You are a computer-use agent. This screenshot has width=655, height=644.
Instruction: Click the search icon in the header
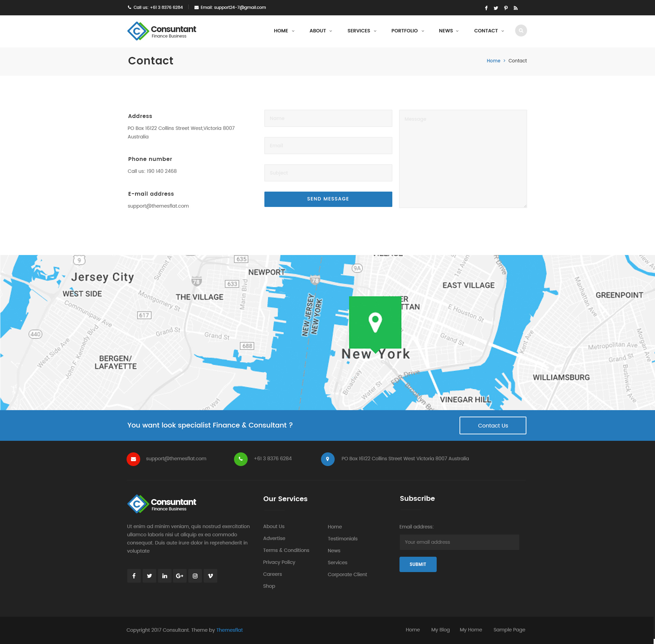coord(521,31)
